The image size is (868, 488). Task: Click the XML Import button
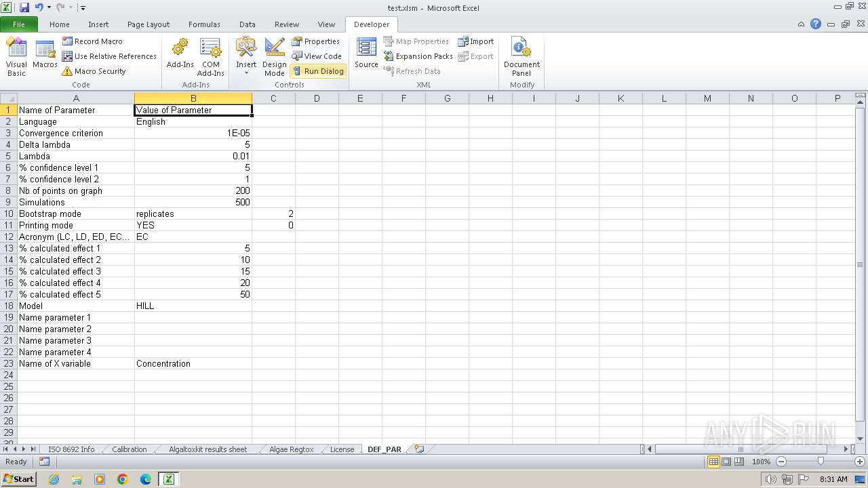point(475,41)
